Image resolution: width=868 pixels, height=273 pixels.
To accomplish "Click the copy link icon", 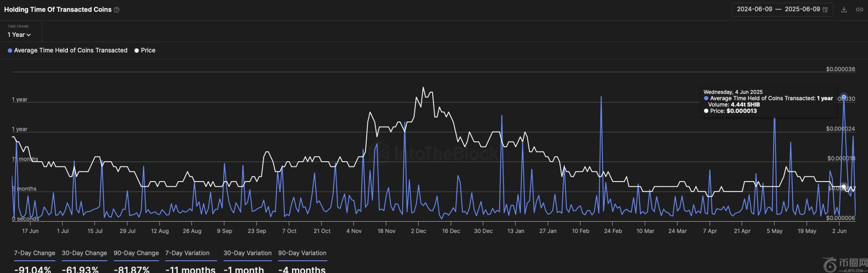I will [x=859, y=9].
